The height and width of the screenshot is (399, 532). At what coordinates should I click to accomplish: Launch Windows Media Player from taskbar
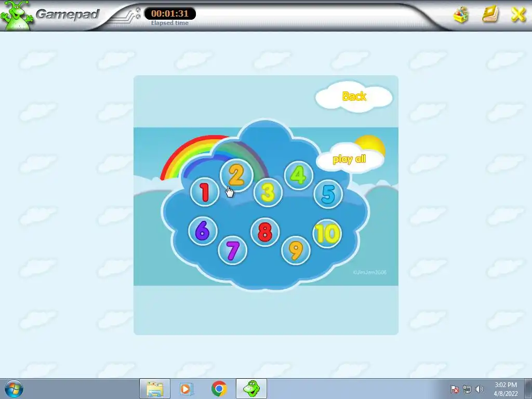pyautogui.click(x=186, y=389)
